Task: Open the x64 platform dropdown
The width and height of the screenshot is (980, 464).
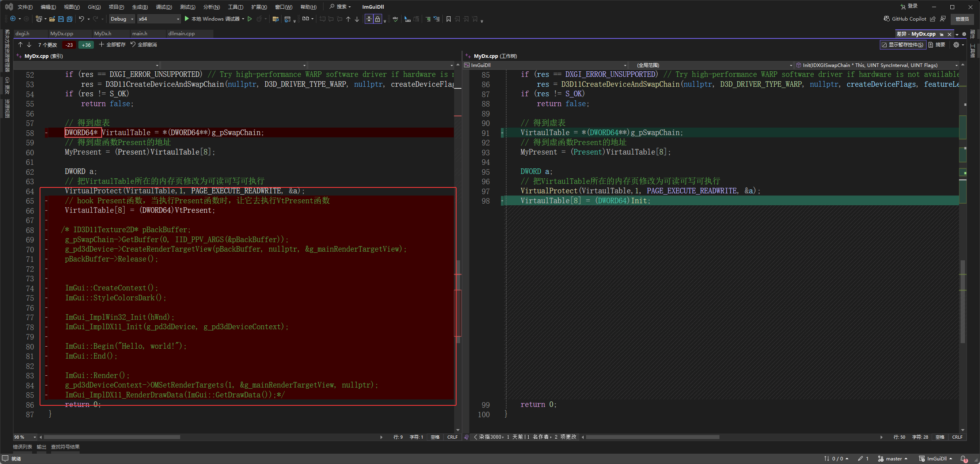Action: click(158, 19)
